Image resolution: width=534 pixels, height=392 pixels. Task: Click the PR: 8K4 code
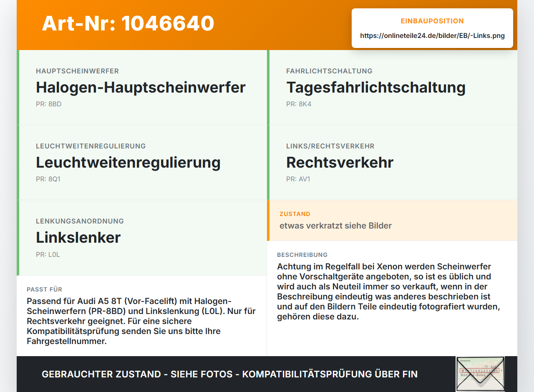(299, 104)
